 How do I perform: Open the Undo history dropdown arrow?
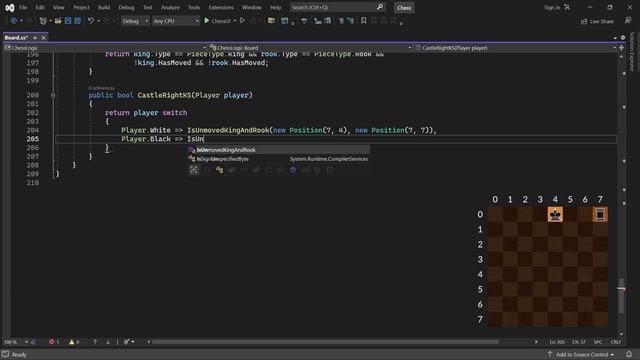coord(98,21)
